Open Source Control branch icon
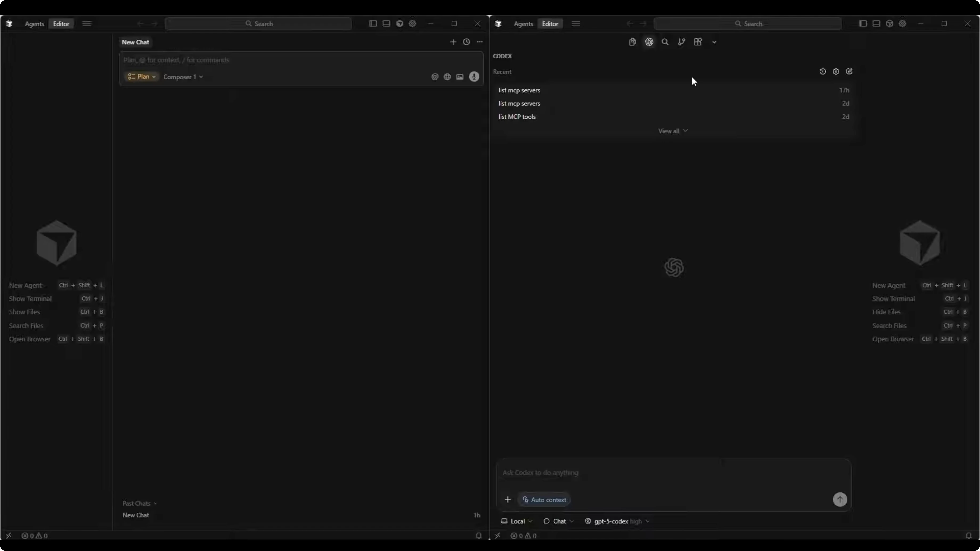The width and height of the screenshot is (980, 551). pos(681,42)
